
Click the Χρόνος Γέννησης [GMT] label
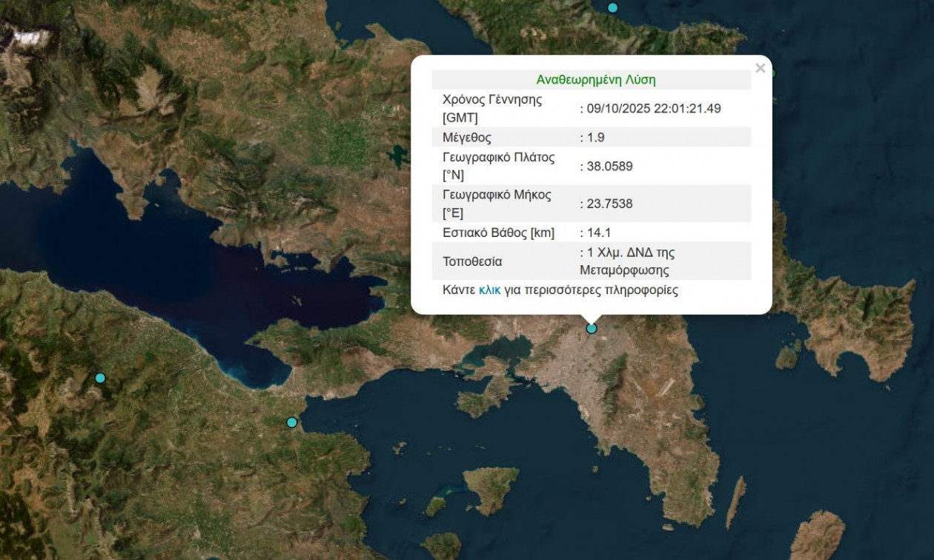[x=491, y=109]
